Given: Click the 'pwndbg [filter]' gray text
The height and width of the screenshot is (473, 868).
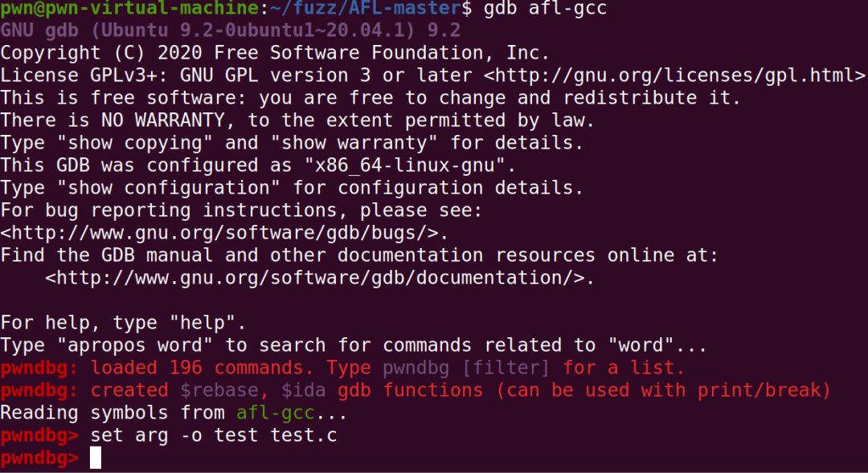Looking at the screenshot, I should pos(466,368).
